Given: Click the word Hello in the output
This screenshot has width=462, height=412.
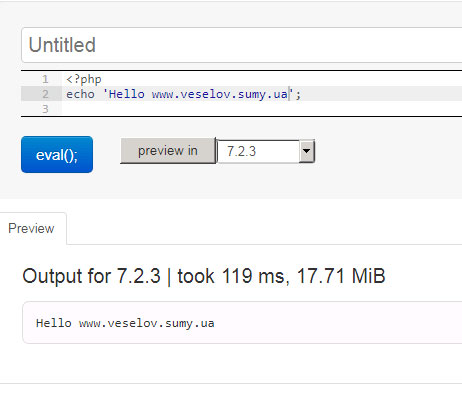Looking at the screenshot, I should pyautogui.click(x=54, y=323).
